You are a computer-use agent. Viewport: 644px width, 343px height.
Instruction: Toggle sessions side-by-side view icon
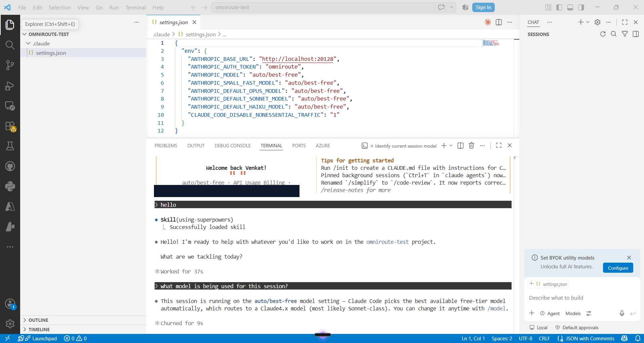coord(636,34)
